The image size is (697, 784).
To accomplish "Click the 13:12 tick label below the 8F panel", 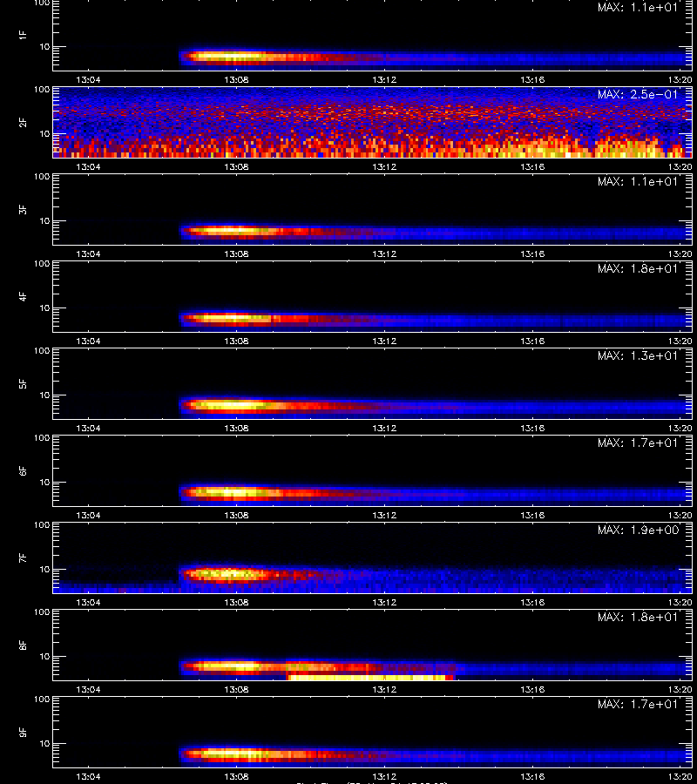I will click(x=384, y=690).
